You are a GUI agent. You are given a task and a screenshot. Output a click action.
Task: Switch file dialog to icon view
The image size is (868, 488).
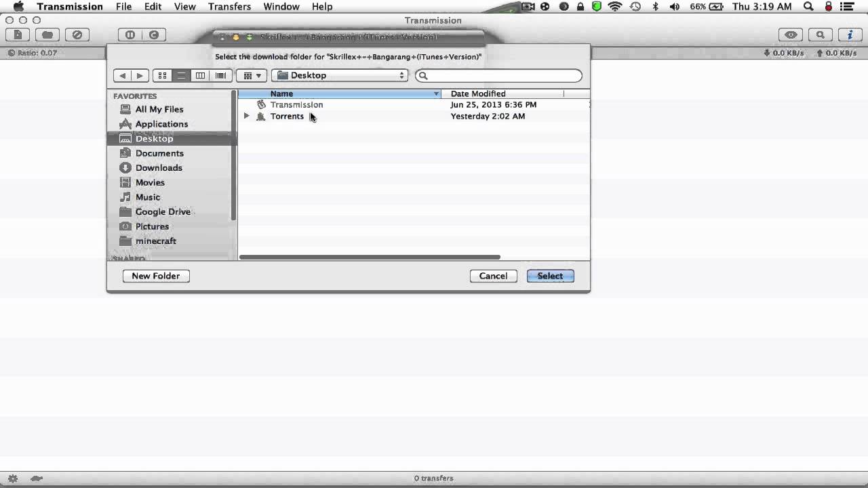click(162, 76)
